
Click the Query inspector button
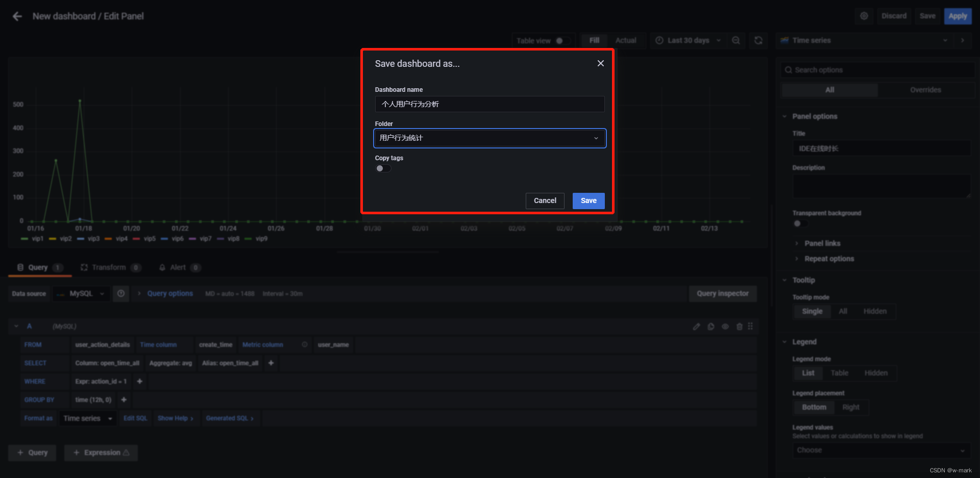pyautogui.click(x=723, y=293)
